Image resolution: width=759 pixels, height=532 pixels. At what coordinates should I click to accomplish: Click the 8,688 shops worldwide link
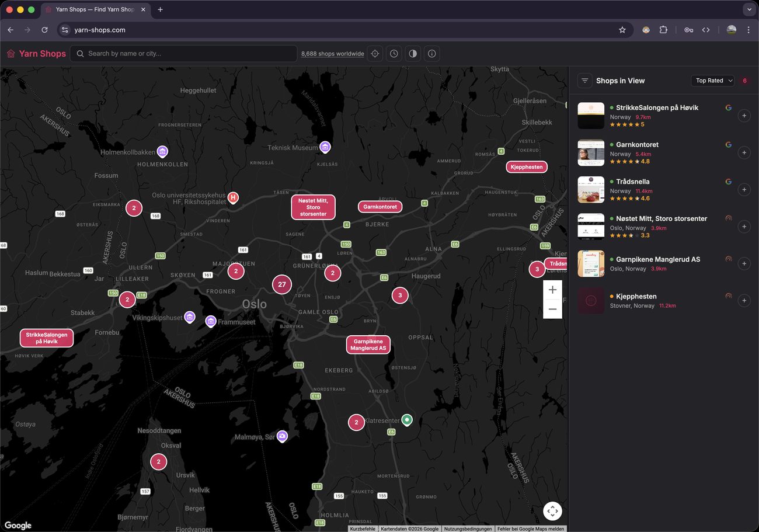332,54
